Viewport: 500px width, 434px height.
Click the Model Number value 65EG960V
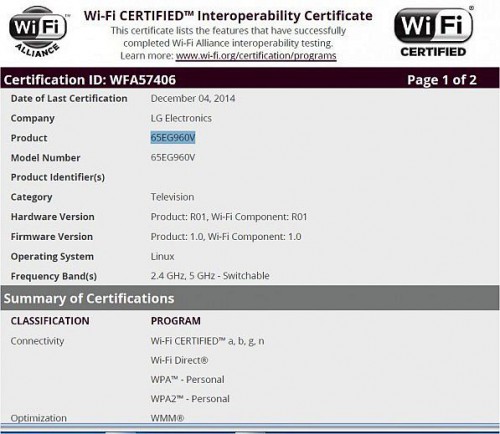tap(173, 157)
